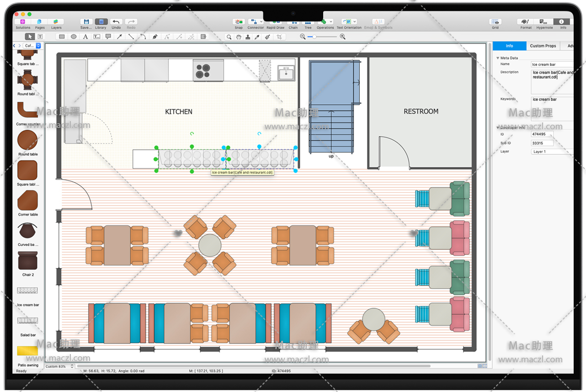The height and width of the screenshot is (392, 586).
Task: Select the ellipse shape tool
Action: click(74, 37)
